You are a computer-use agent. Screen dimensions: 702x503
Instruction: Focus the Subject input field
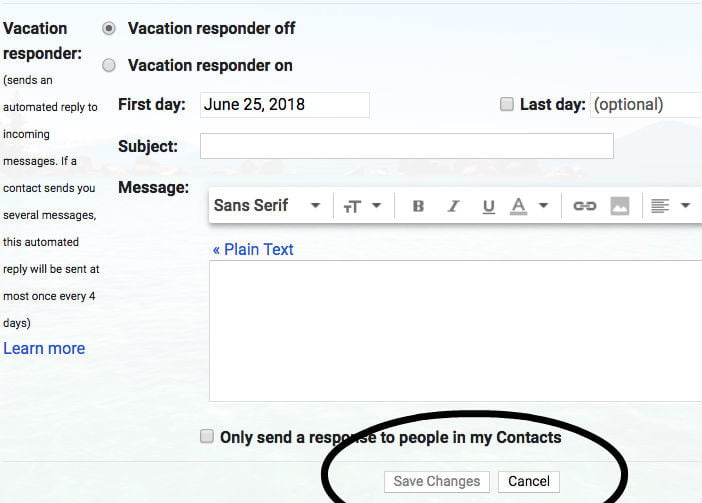point(407,146)
